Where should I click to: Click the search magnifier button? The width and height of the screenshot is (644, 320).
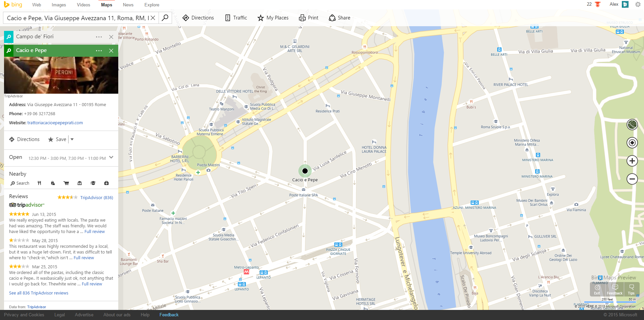(165, 18)
